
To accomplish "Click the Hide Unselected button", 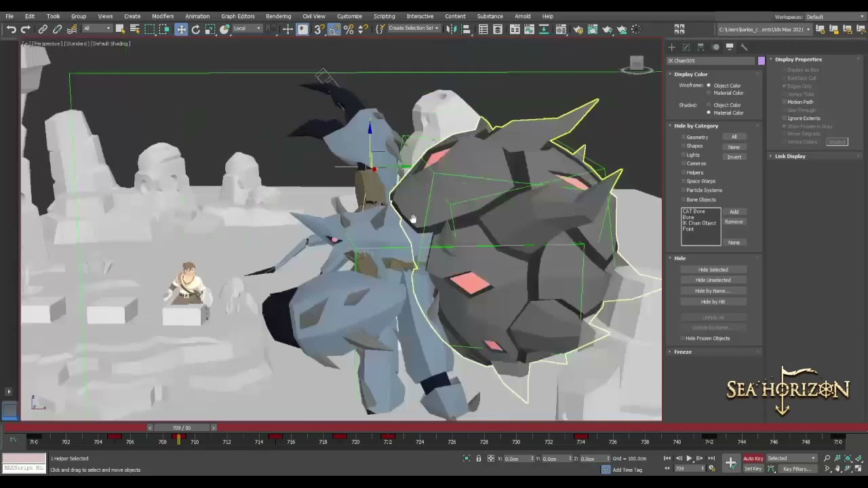I will tap(713, 280).
